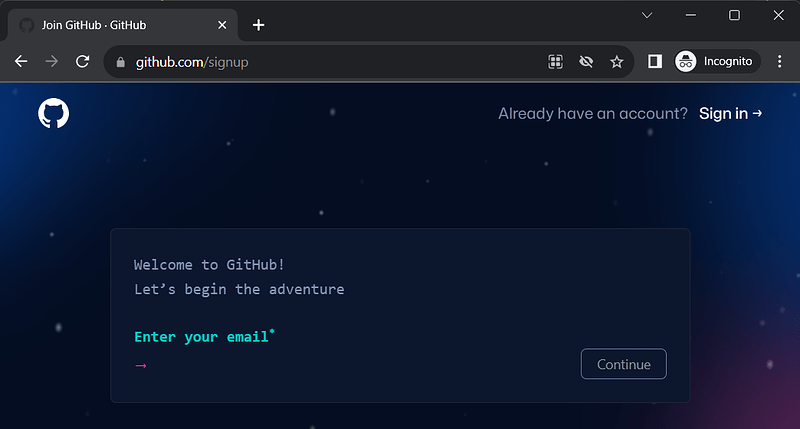Click the browser forward arrow
Viewport: 800px width, 429px height.
(52, 62)
